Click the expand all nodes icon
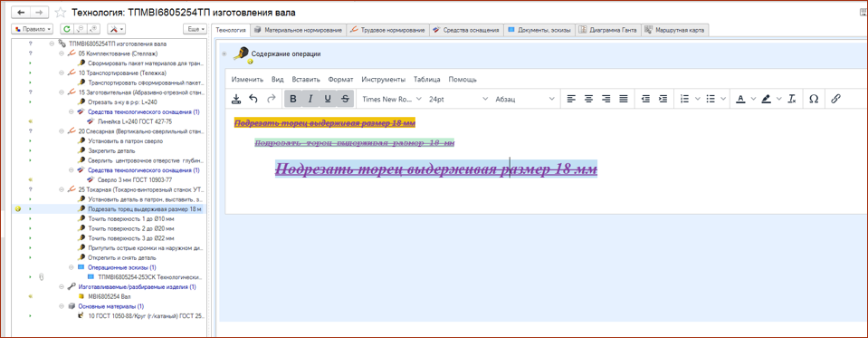This screenshot has height=338, width=868. (93, 29)
